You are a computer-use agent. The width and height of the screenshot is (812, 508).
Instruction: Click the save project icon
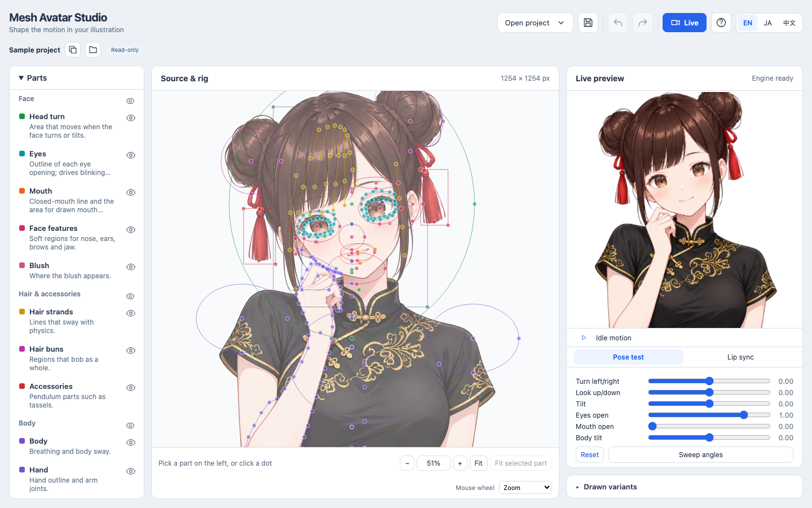[x=588, y=23]
